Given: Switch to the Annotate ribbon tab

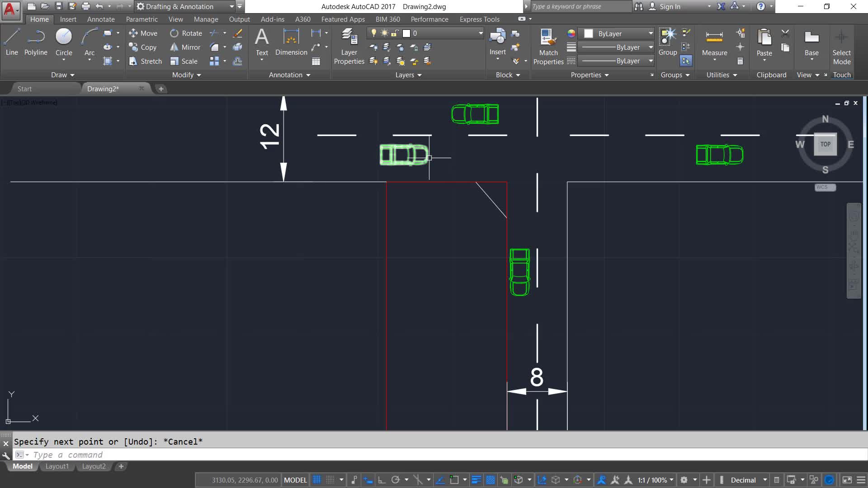Looking at the screenshot, I should 100,19.
